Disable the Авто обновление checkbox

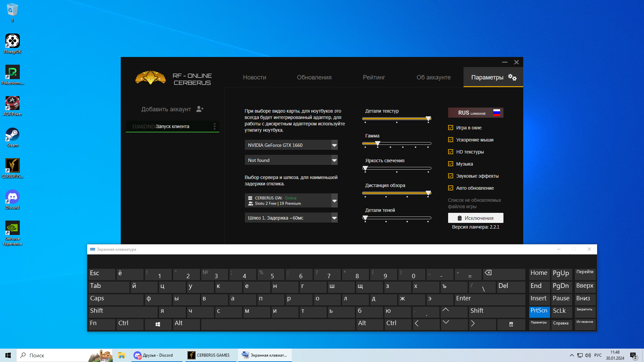[x=450, y=188]
